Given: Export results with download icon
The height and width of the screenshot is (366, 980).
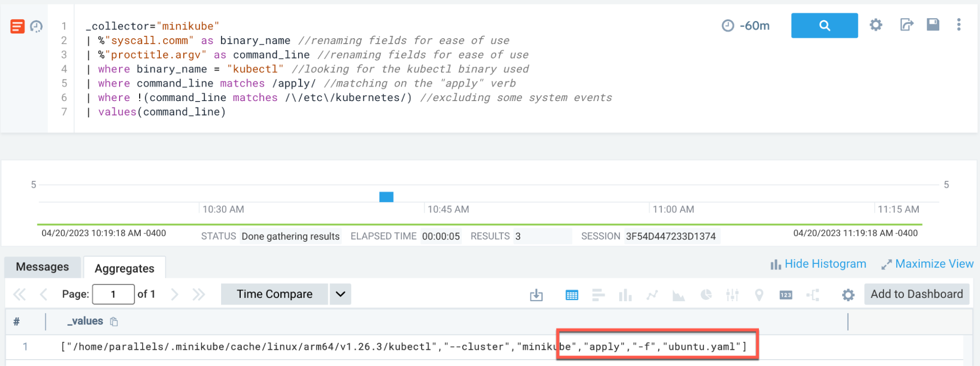Looking at the screenshot, I should (536, 295).
